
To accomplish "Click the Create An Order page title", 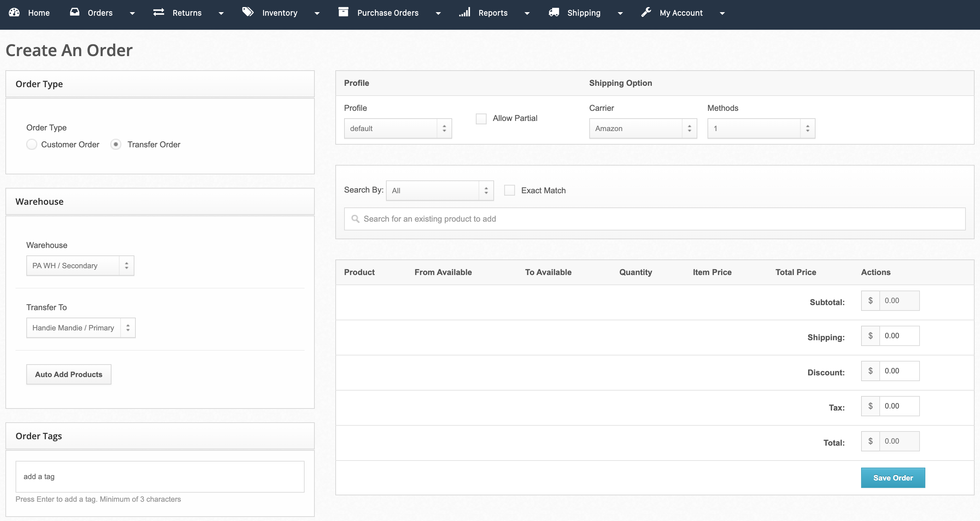I will click(69, 50).
